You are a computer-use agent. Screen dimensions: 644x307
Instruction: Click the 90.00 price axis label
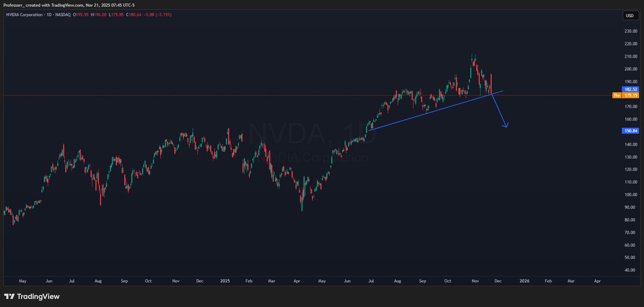(x=631, y=207)
